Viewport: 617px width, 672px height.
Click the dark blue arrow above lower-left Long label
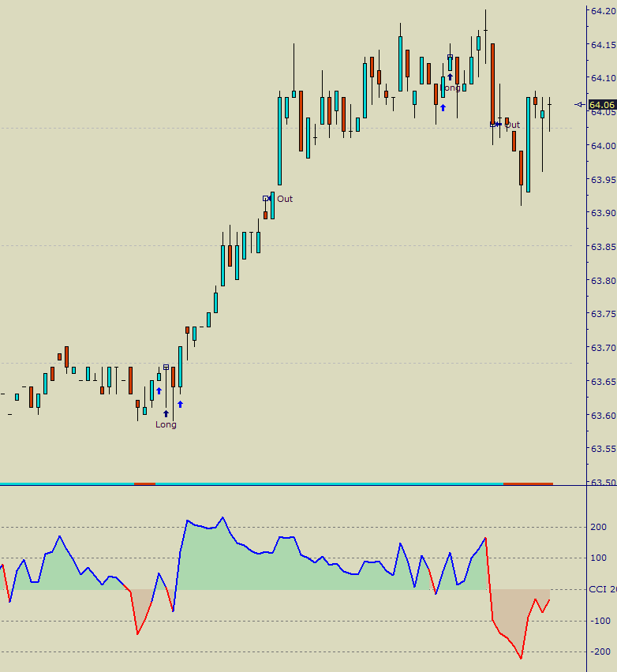(x=166, y=413)
